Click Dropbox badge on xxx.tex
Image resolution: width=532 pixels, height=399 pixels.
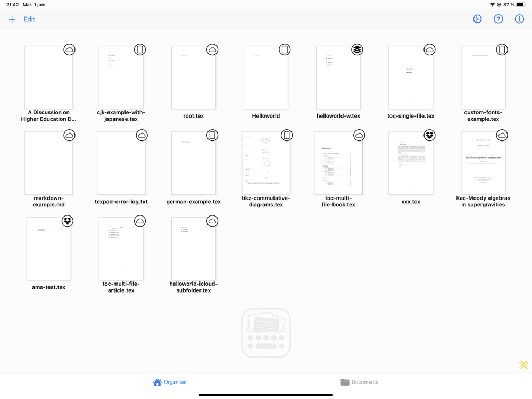(x=429, y=135)
